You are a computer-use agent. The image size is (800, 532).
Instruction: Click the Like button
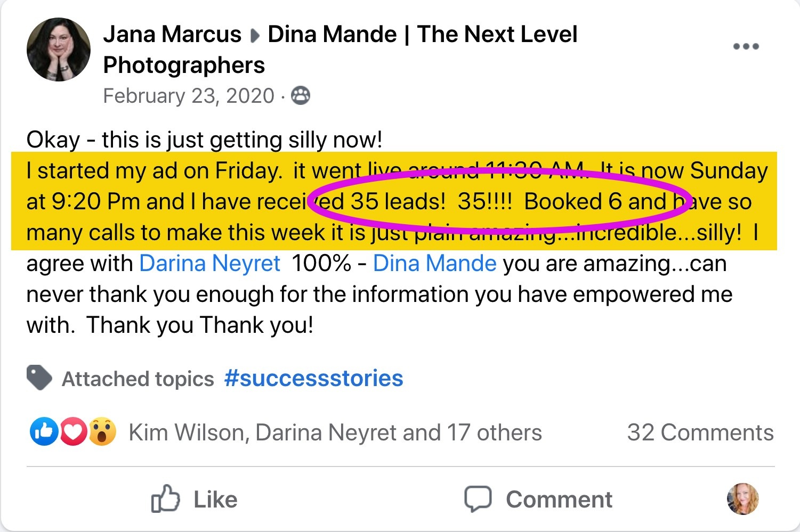[x=195, y=500]
